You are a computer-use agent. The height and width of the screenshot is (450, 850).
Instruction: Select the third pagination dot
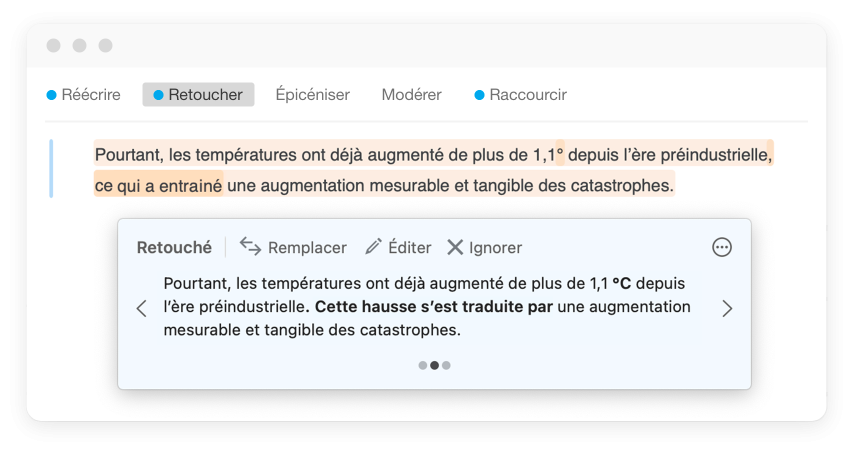[446, 366]
